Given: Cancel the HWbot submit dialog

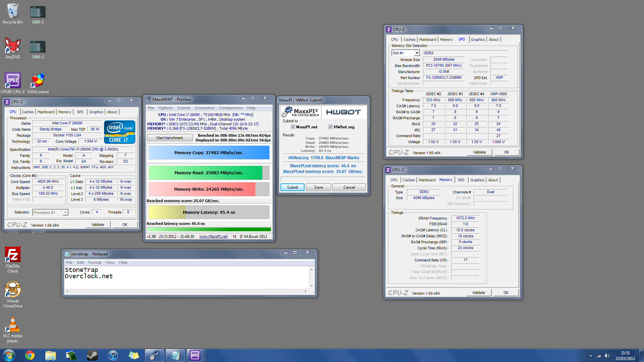Looking at the screenshot, I should tap(349, 187).
